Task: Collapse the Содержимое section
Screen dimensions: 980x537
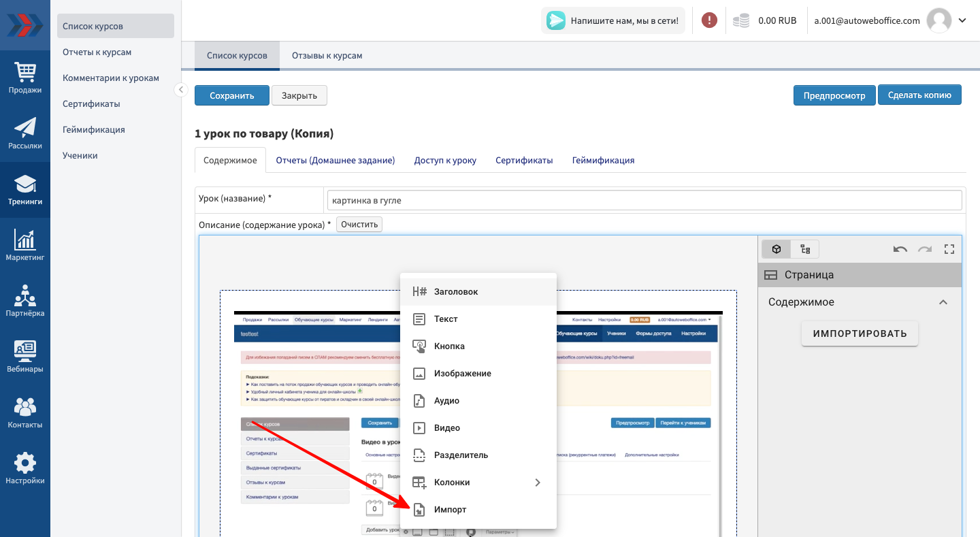Action: point(943,302)
